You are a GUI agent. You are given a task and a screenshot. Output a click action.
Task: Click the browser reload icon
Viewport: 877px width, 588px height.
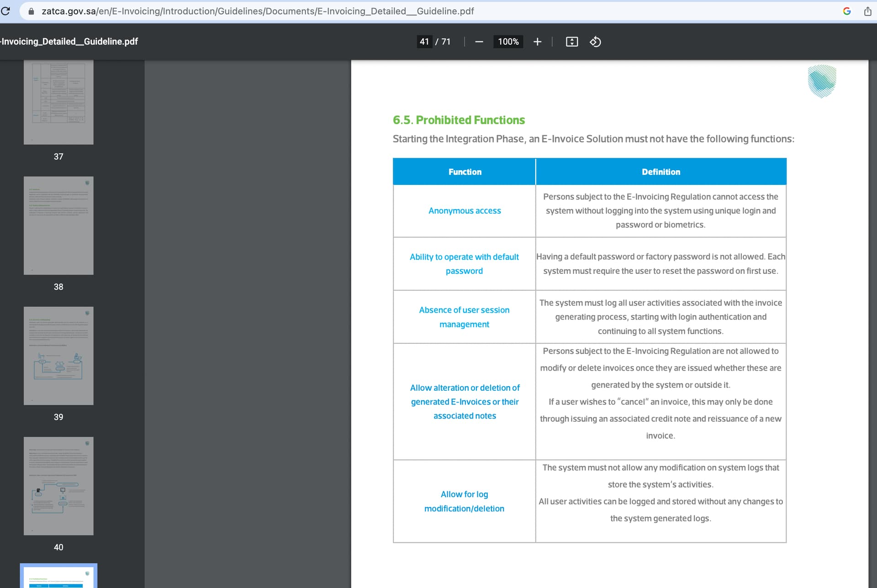pos(5,11)
